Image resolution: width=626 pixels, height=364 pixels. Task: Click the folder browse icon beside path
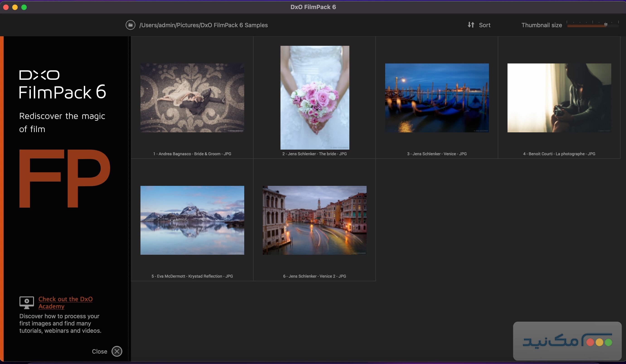(130, 25)
